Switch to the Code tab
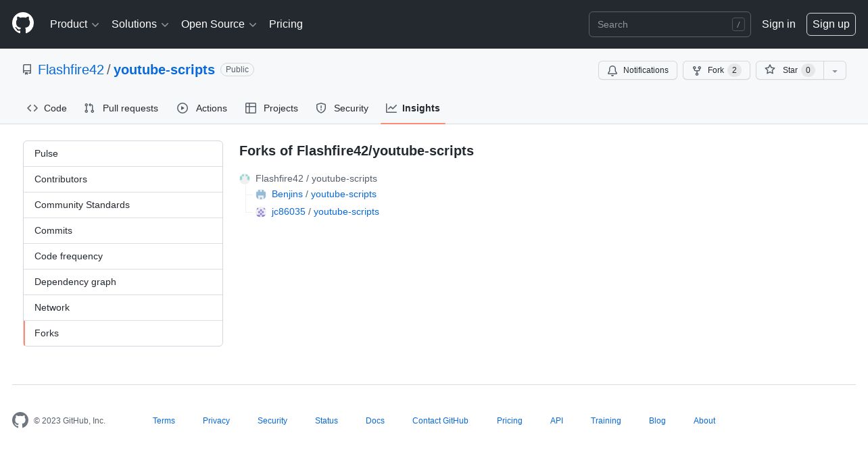 (47, 108)
